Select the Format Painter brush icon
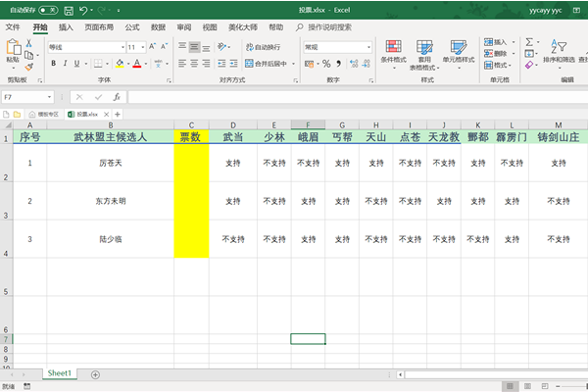The image size is (588, 392). pyautogui.click(x=29, y=67)
